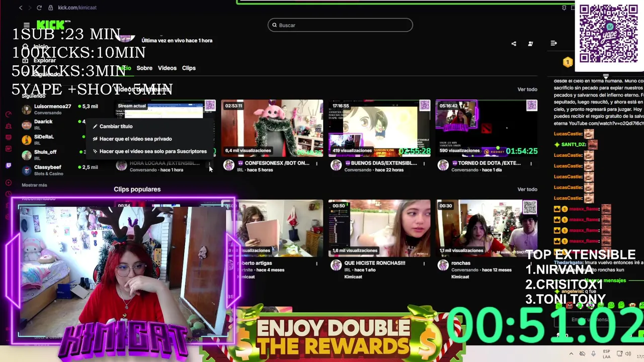The image size is (644, 362).
Task: Open the BUENOS DIAS/EXTENSIBL video thumbnail
Action: click(x=379, y=128)
